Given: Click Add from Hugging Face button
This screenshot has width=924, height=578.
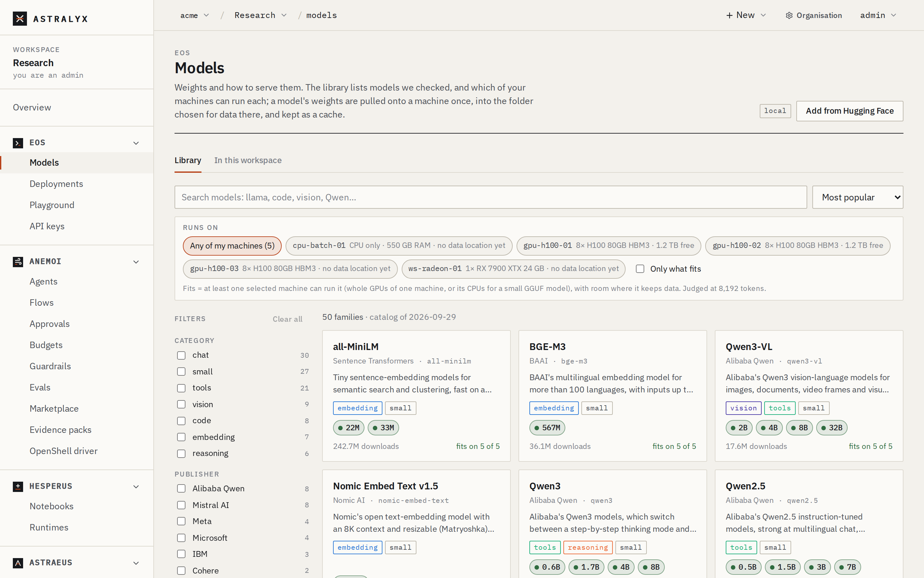Looking at the screenshot, I should click(850, 111).
